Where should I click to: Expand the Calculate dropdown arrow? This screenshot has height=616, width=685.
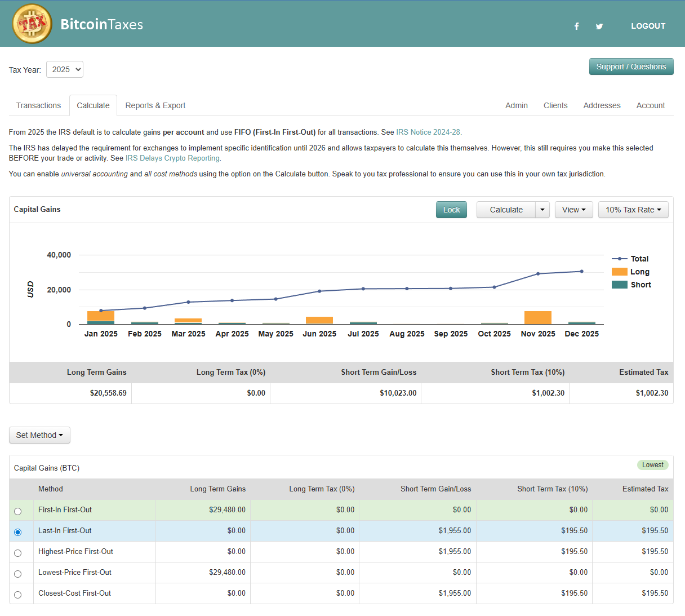click(542, 209)
